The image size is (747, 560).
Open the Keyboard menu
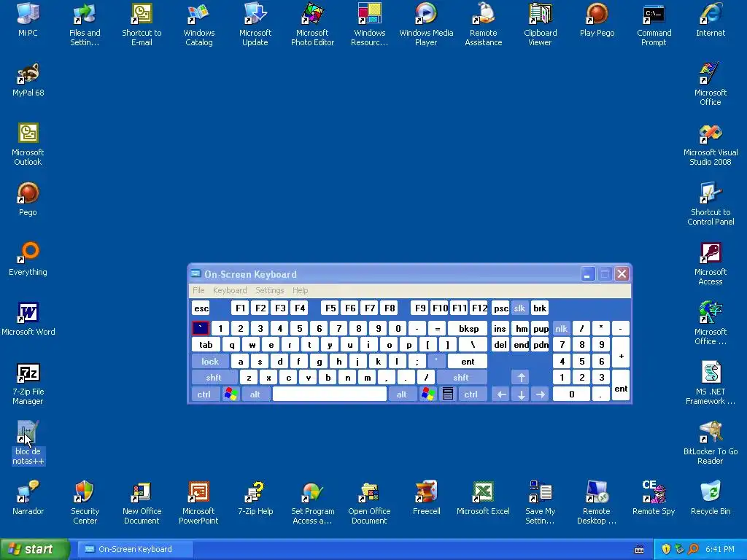tap(230, 290)
